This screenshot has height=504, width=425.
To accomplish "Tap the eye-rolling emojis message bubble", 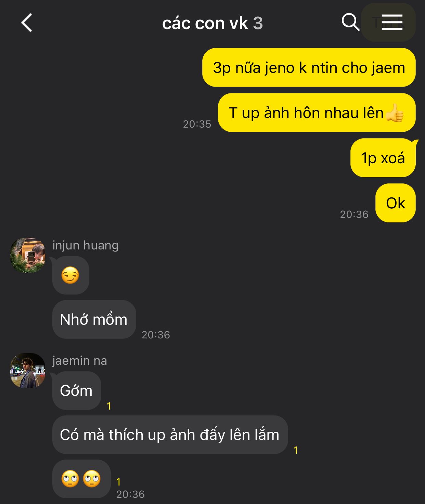I will [x=81, y=479].
